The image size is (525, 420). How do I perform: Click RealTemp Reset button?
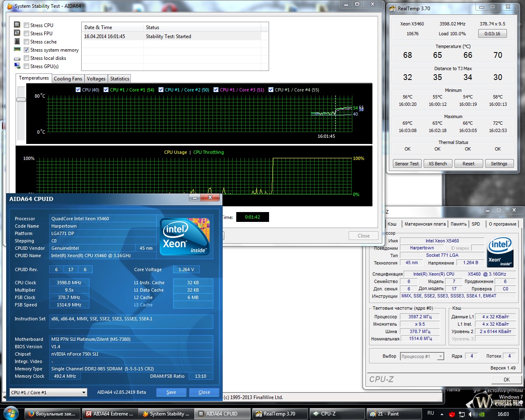[468, 164]
